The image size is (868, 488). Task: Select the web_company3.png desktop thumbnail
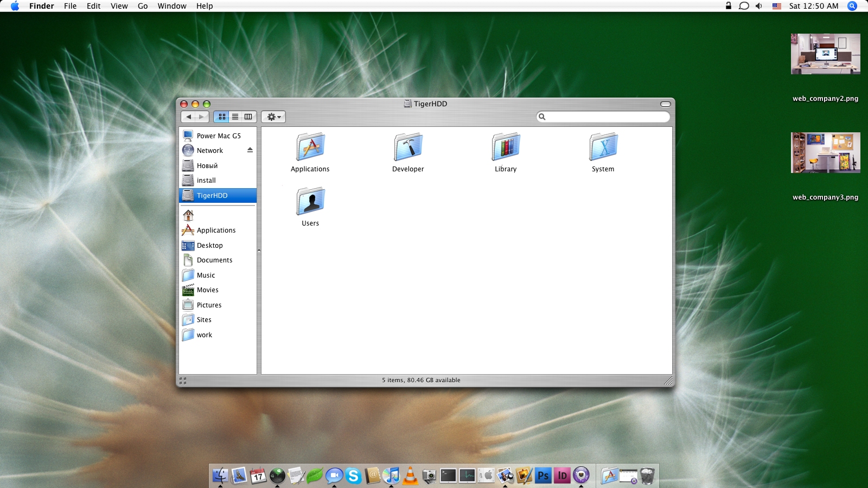825,152
